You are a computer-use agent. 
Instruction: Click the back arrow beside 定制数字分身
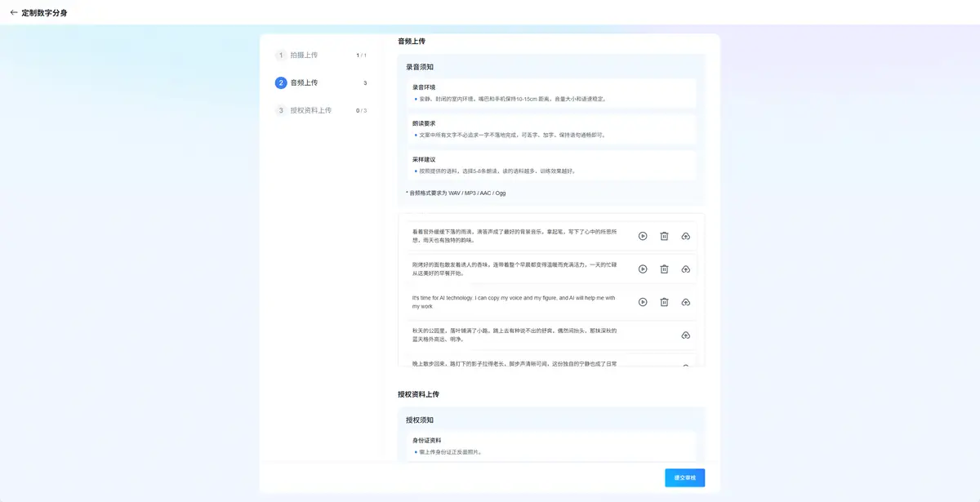pos(13,12)
